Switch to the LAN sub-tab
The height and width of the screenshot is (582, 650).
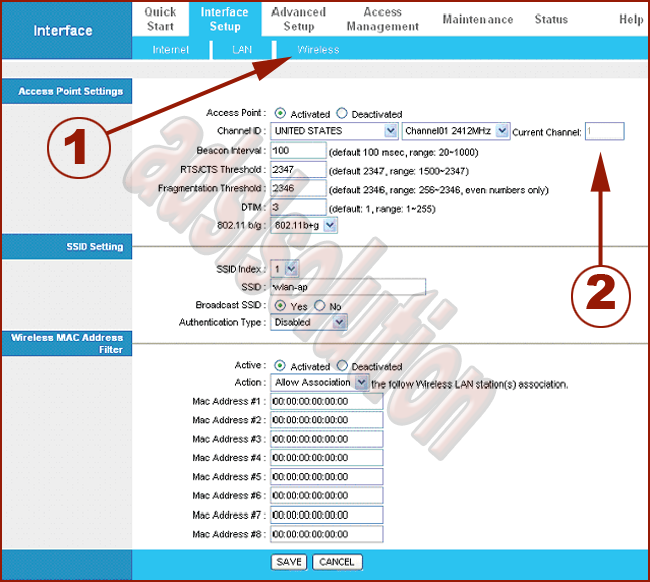tap(242, 50)
